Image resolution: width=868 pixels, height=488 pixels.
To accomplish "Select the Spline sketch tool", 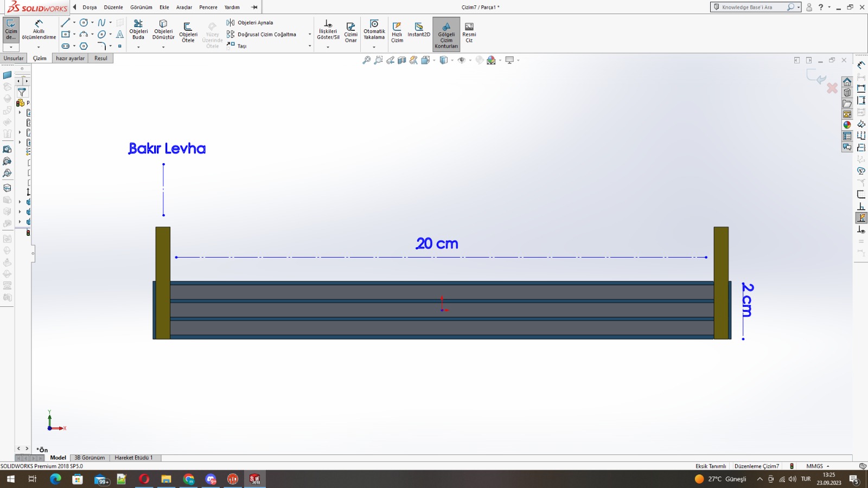I will pyautogui.click(x=101, y=23).
